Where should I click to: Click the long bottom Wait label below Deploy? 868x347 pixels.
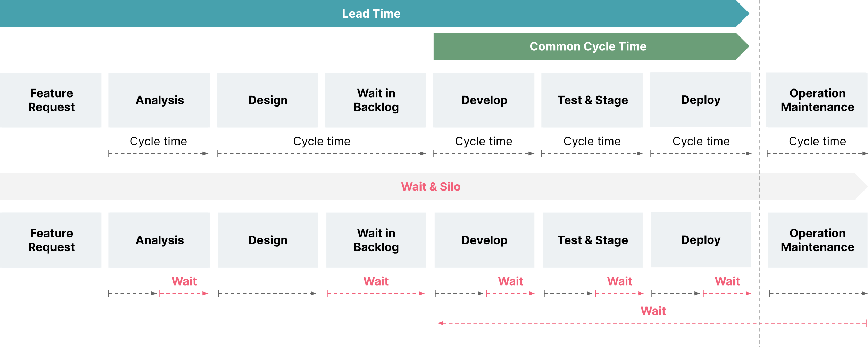(x=653, y=311)
